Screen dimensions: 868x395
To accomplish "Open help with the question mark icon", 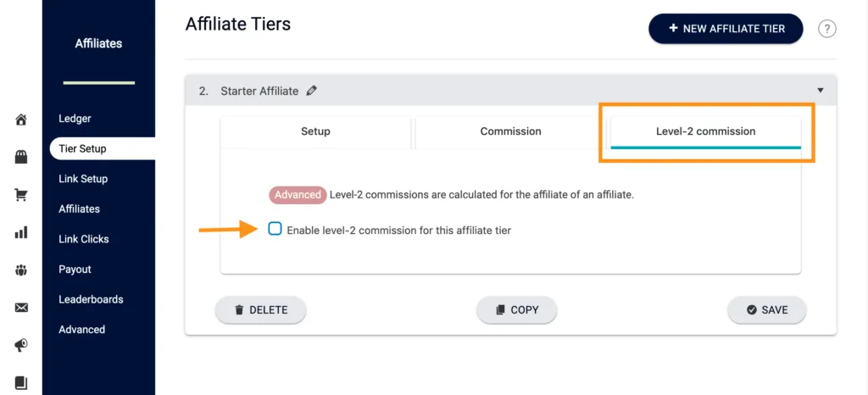I will tap(826, 29).
